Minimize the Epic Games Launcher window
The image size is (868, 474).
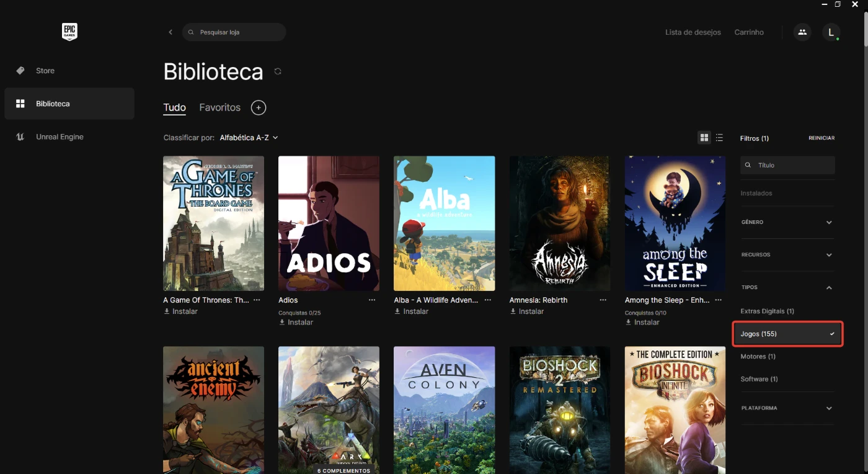824,4
